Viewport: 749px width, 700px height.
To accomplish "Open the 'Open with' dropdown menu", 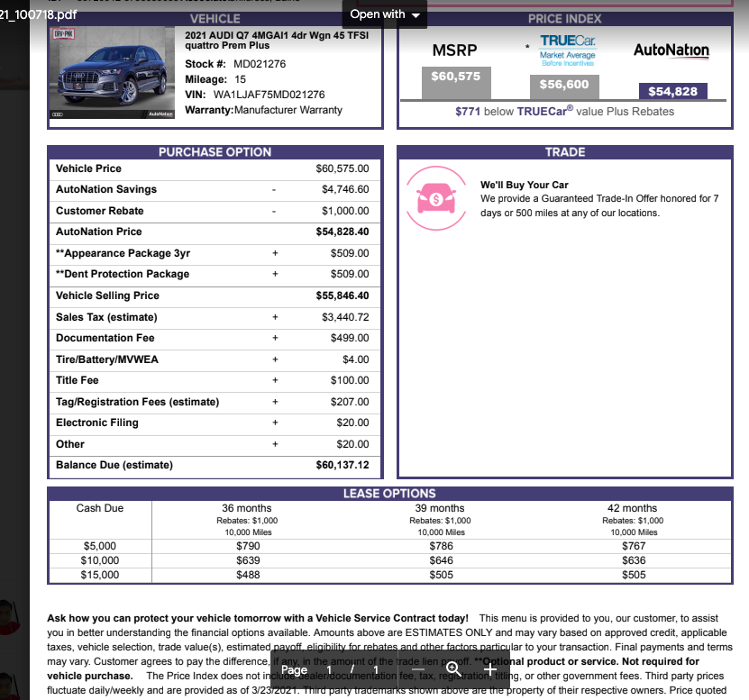I will pos(385,14).
